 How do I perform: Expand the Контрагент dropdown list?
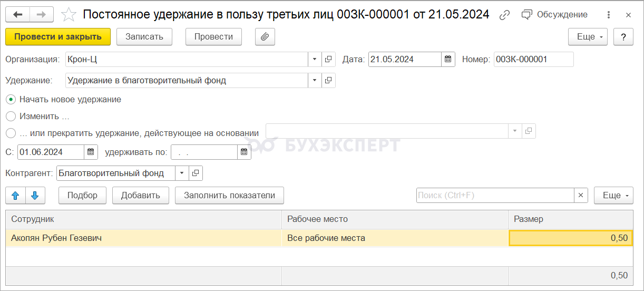(x=182, y=173)
